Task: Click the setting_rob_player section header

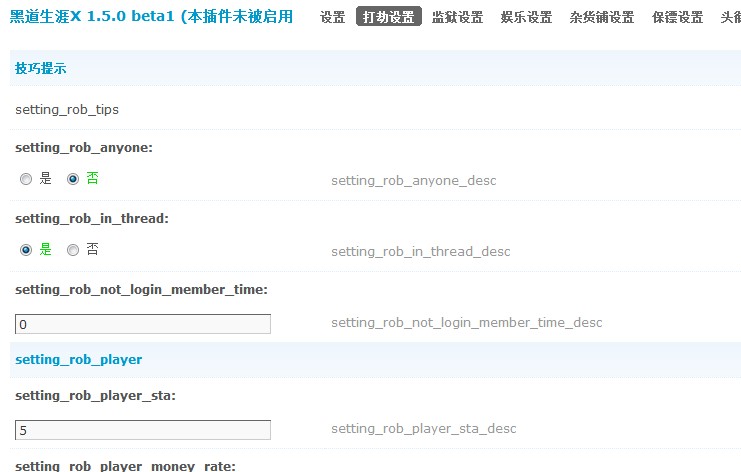Action: (x=78, y=360)
